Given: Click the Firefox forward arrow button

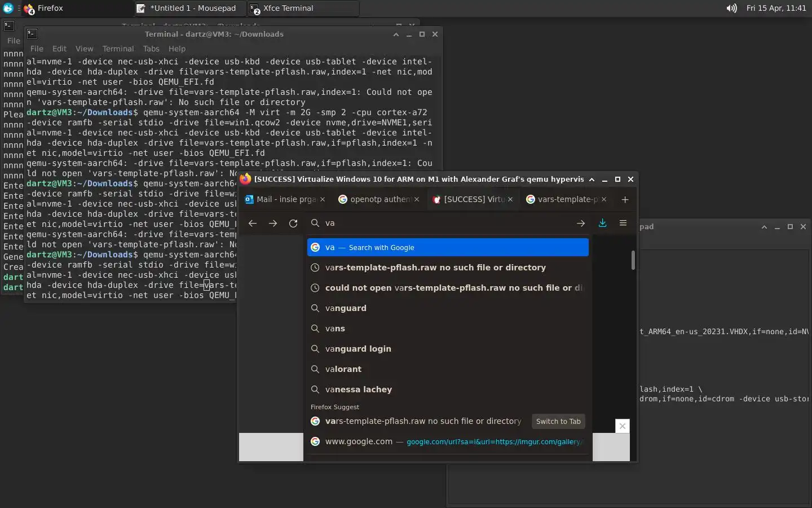Looking at the screenshot, I should point(273,223).
